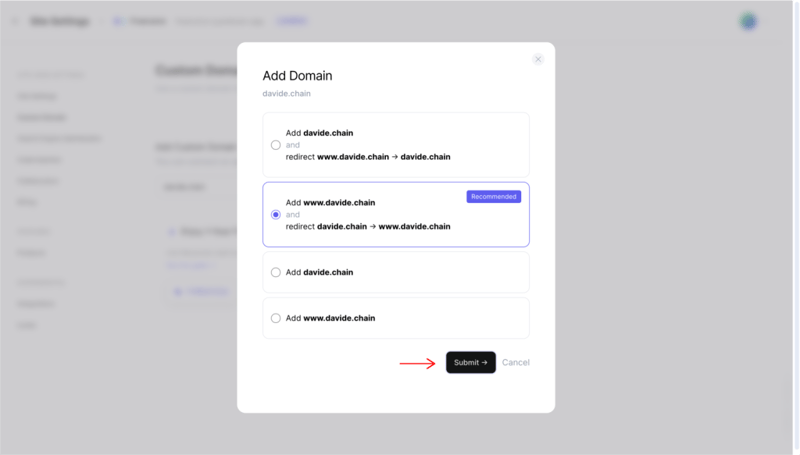The image size is (800, 455).
Task: Click 'redirect www.davide.chain → davide.chain' option text
Action: tap(368, 157)
